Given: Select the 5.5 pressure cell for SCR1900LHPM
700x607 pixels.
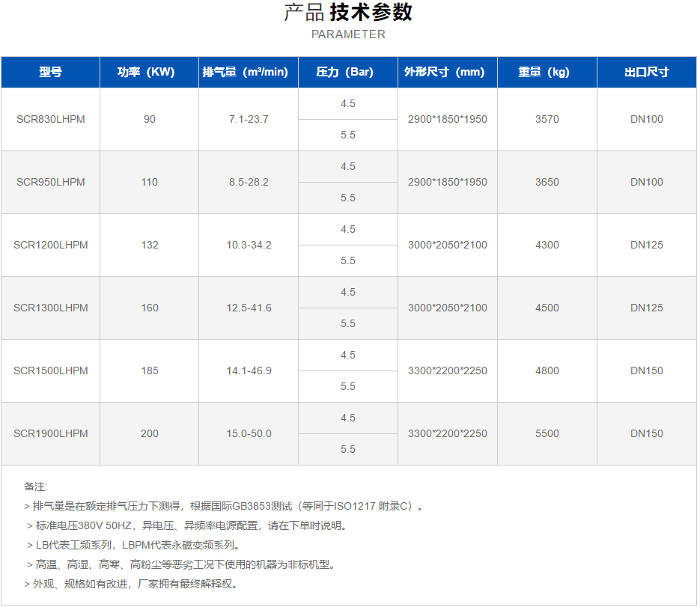Looking at the screenshot, I should [347, 449].
